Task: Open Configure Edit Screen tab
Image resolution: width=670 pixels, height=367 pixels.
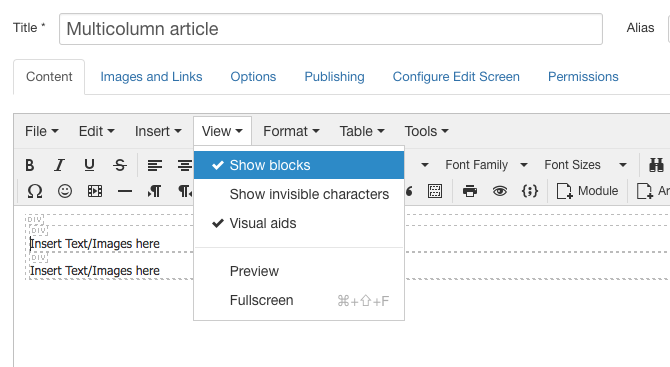Action: coord(456,76)
